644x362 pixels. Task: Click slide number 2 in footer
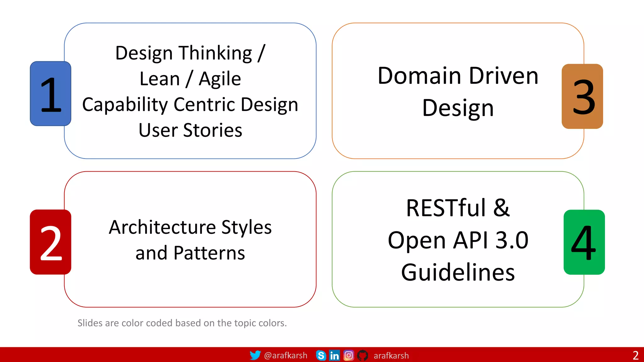point(636,355)
